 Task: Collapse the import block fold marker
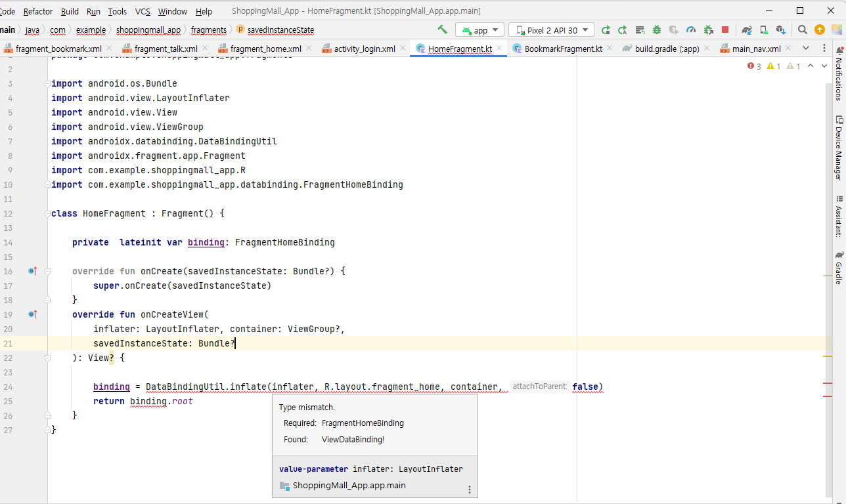[47, 83]
